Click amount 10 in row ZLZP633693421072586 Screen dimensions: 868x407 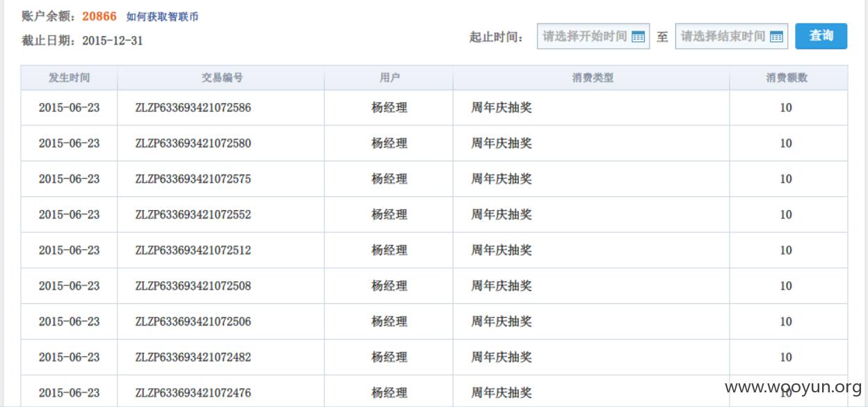pyautogui.click(x=786, y=108)
